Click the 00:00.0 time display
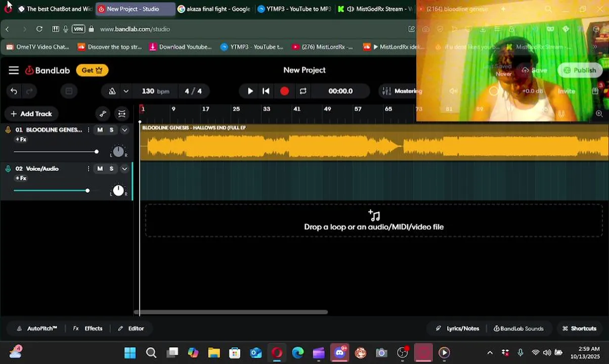This screenshot has height=364, width=609. point(340,91)
